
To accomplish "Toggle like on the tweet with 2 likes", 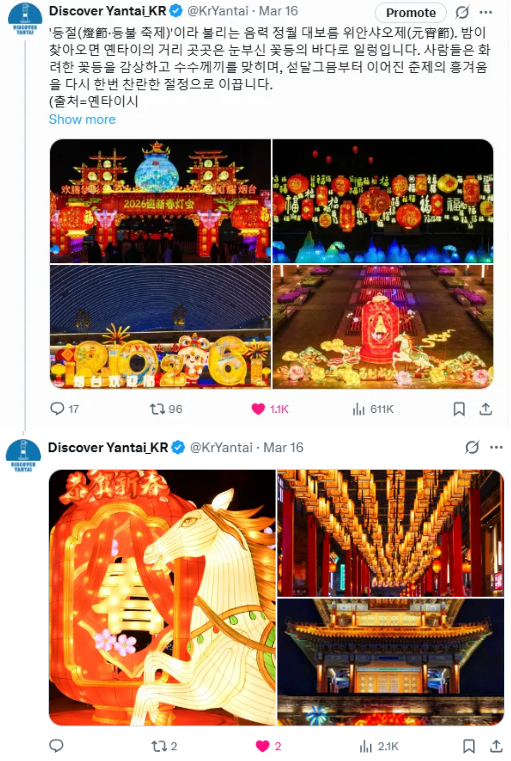I will [268, 746].
